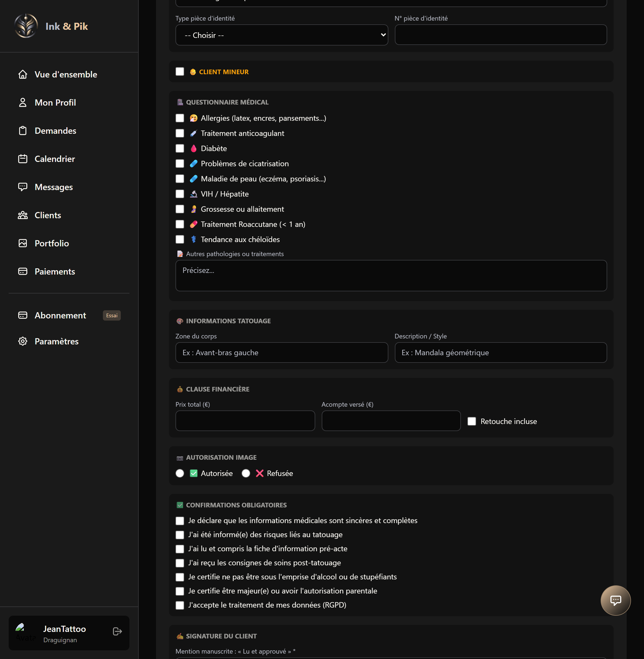Click the calendar icon in the sidebar
Viewport: 644px width, 659px height.
tap(23, 159)
